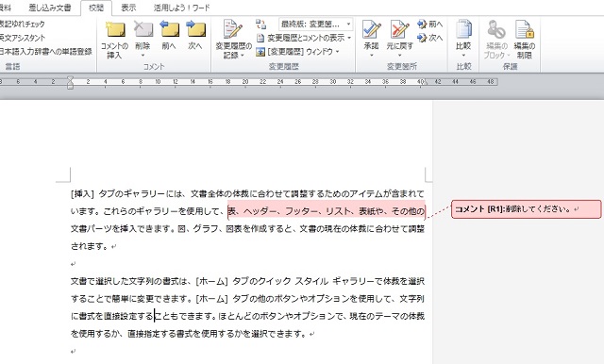This screenshot has width=604, height=364.
Task: Expand 変更履歴とコメントの表示 dropdown
Action: pos(349,38)
